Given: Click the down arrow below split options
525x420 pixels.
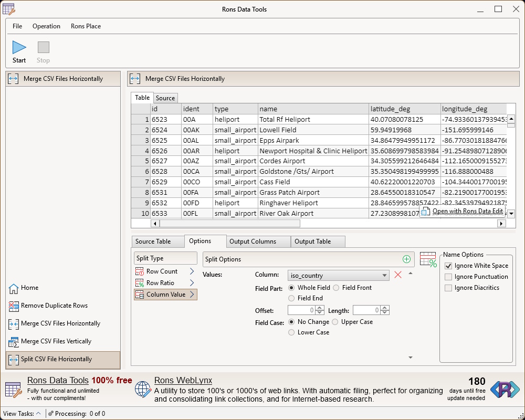Looking at the screenshot, I should pos(411,358).
